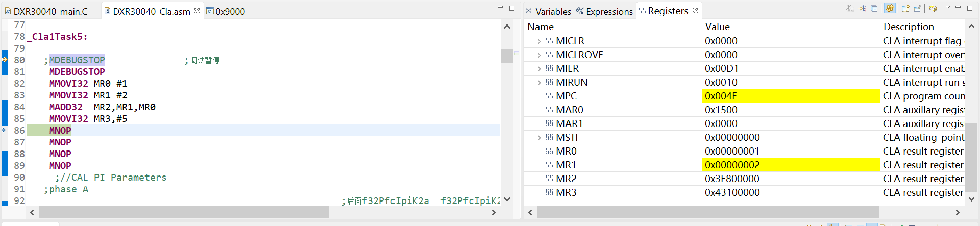
Task: Click the Show Type Names icon
Action: (850, 8)
